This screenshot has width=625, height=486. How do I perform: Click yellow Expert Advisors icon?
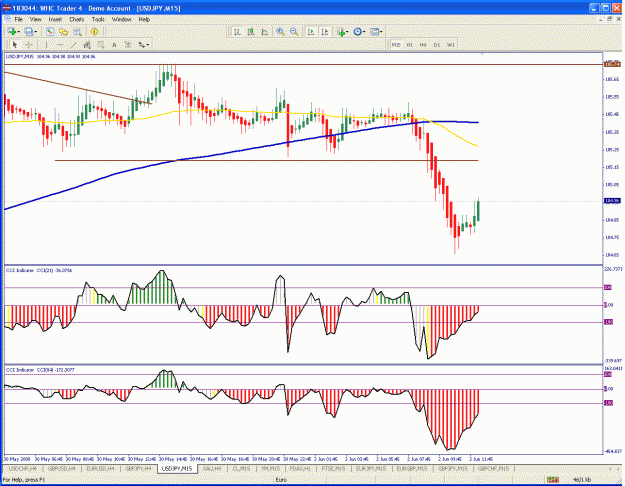point(94,32)
